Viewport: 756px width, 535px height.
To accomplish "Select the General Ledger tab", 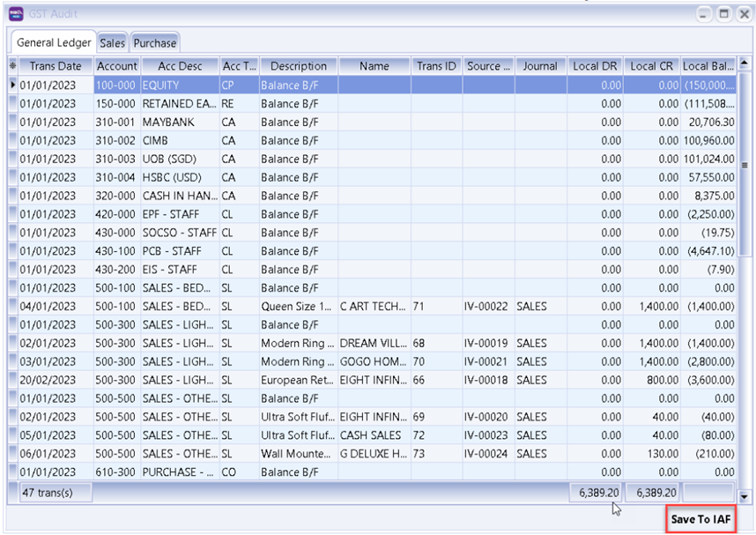I will 53,42.
